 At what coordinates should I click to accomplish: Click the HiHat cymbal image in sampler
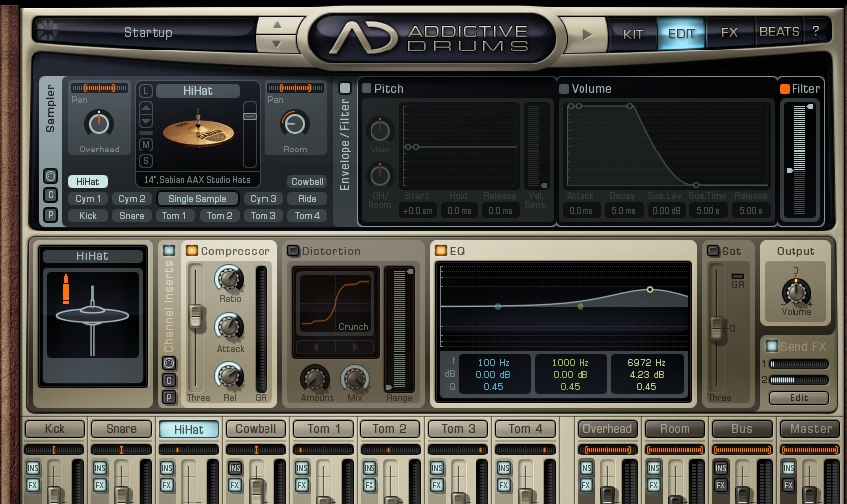[198, 132]
